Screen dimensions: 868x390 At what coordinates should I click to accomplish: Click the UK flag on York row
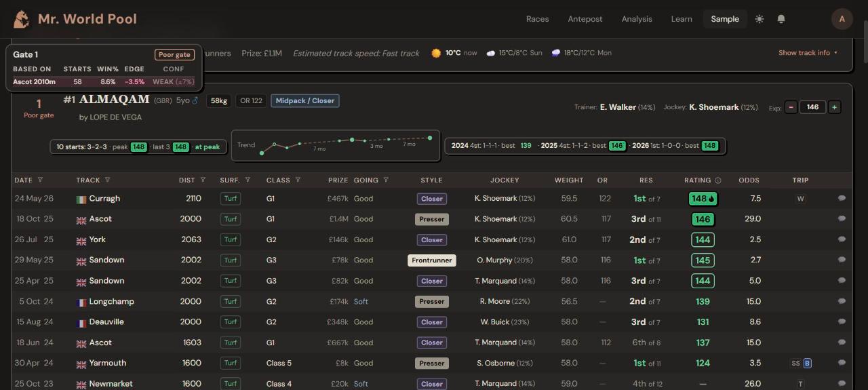[81, 240]
